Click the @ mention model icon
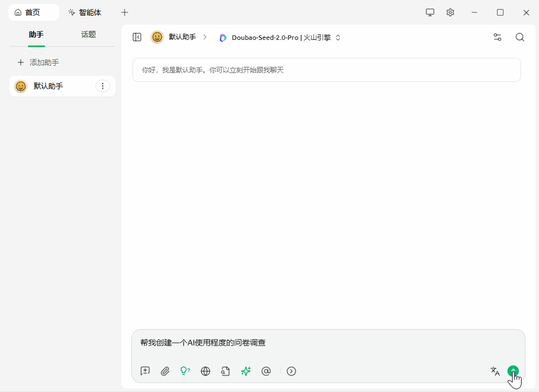 click(x=266, y=371)
